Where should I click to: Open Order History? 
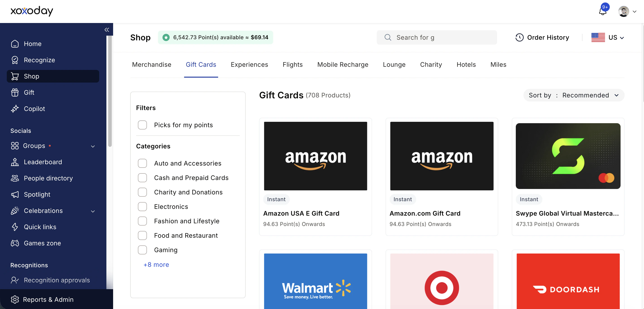pos(542,37)
